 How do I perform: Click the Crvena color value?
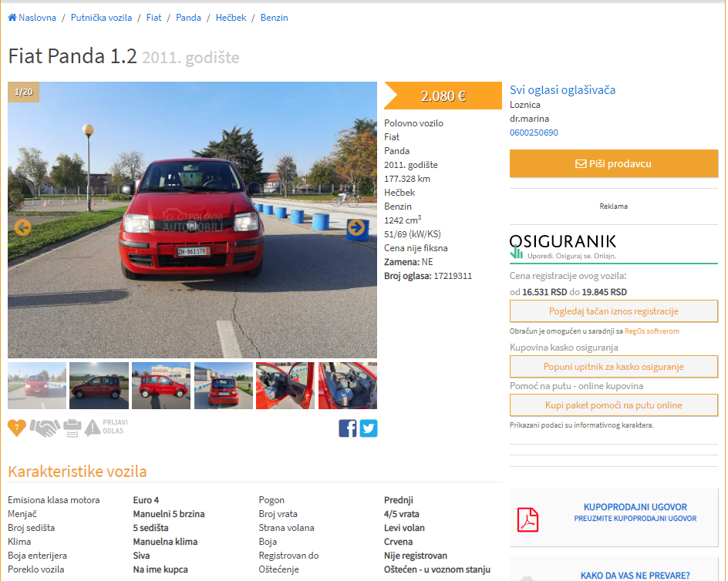pos(399,542)
